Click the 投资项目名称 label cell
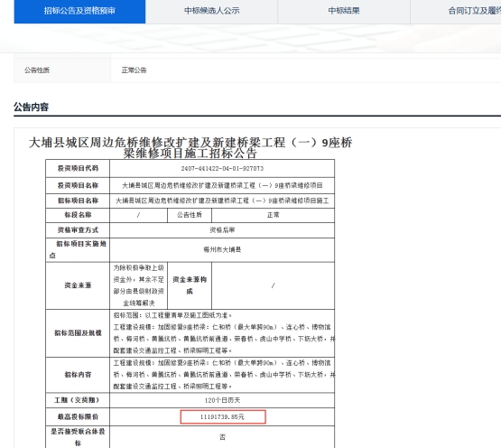The image size is (501, 448). pyautogui.click(x=78, y=185)
